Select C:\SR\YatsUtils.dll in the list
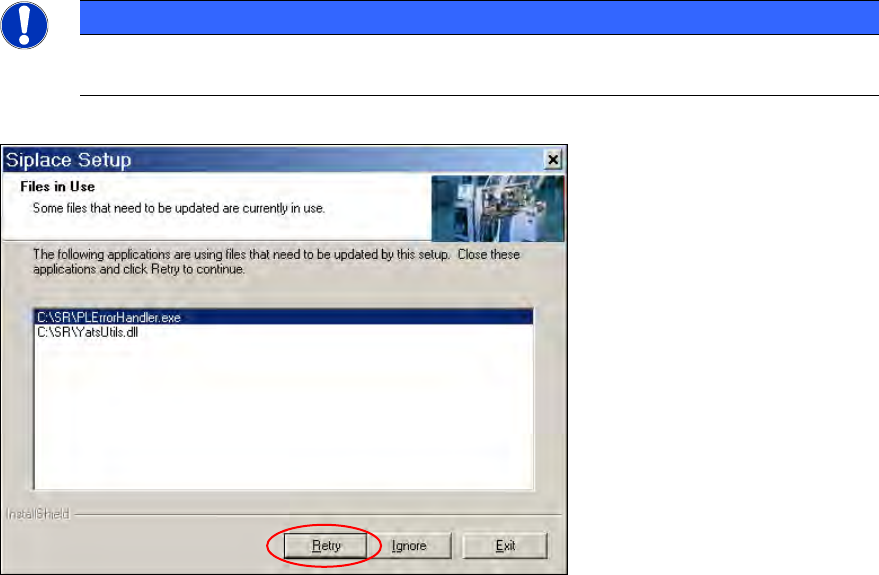879x575 pixels. 284,332
